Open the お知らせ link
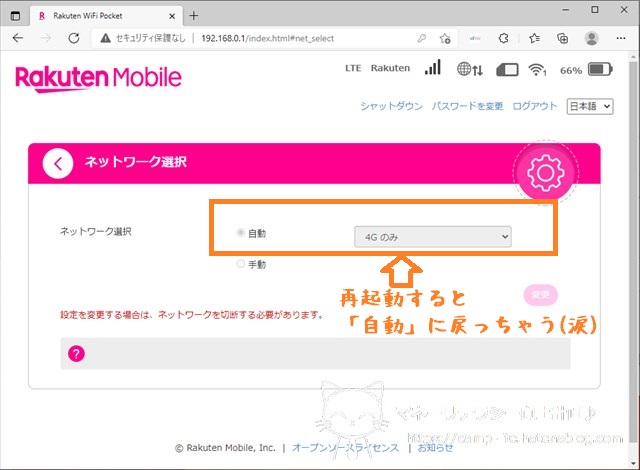Viewport: 640px width, 470px height. pyautogui.click(x=435, y=448)
